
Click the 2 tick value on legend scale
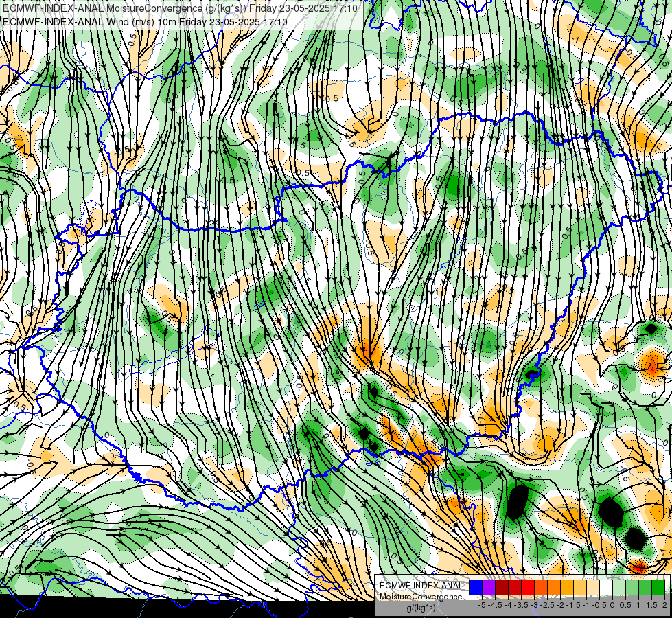click(664, 605)
